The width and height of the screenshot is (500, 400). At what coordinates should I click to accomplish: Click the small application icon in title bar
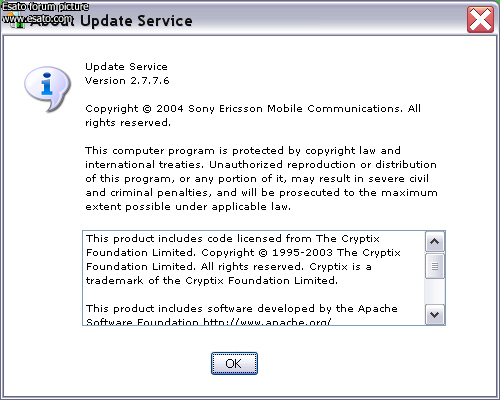click(x=17, y=21)
